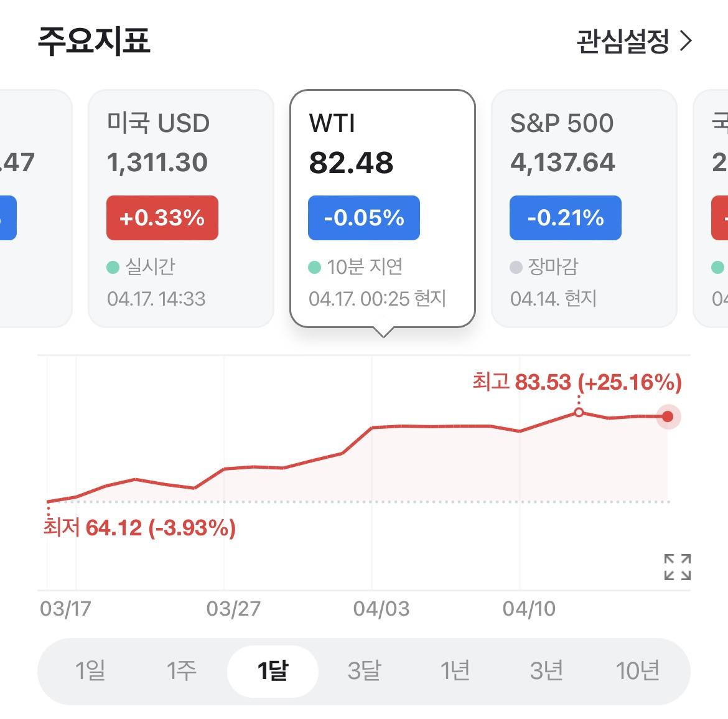
Task: Expand chart with fullscreen icon
Action: click(x=678, y=567)
